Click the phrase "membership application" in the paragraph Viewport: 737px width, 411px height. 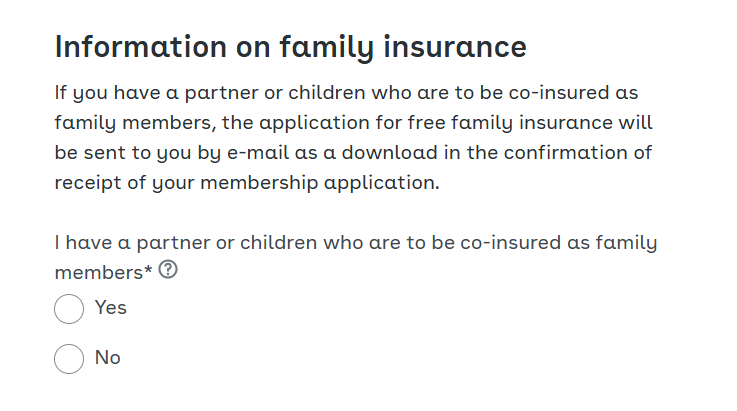tap(320, 183)
